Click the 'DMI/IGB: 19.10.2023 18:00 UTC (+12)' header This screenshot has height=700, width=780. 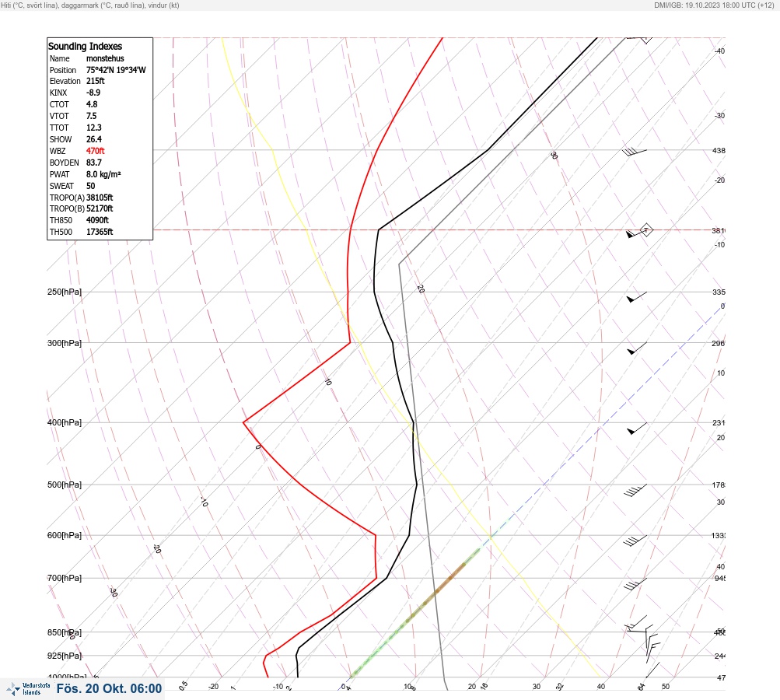click(x=715, y=5)
